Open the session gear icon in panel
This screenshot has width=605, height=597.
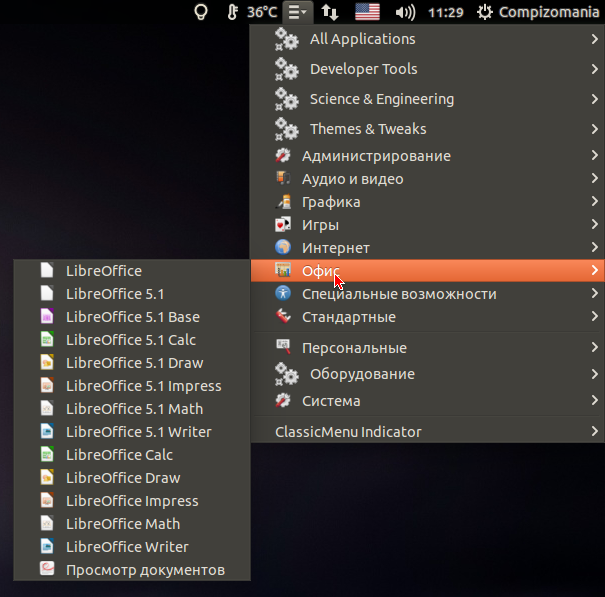coord(485,12)
